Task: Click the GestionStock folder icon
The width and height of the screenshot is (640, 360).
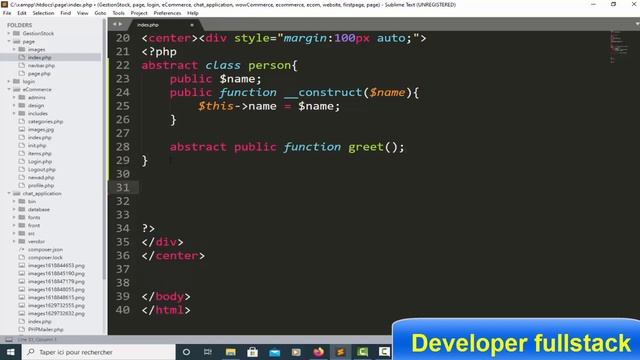Action: pos(16,33)
